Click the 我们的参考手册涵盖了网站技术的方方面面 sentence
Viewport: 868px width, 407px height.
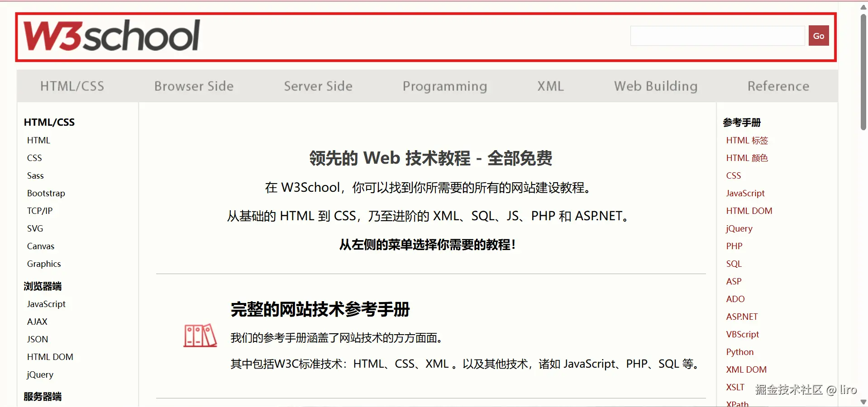tap(337, 338)
